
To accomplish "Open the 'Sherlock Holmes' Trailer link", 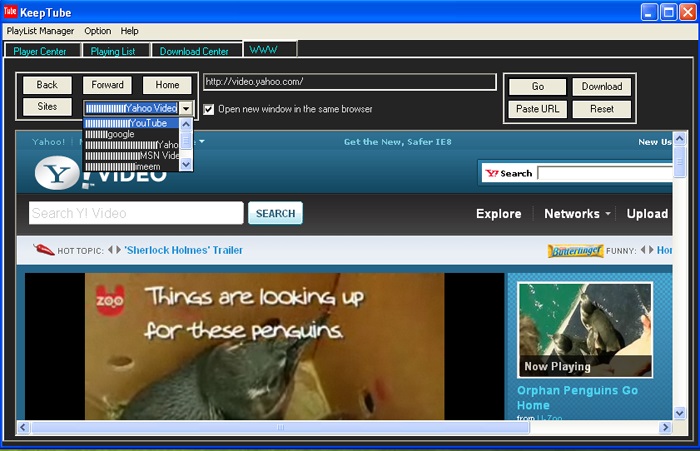I will (x=183, y=250).
